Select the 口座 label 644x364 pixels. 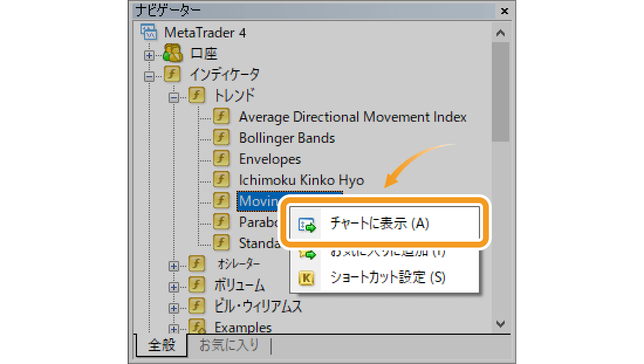click(204, 53)
